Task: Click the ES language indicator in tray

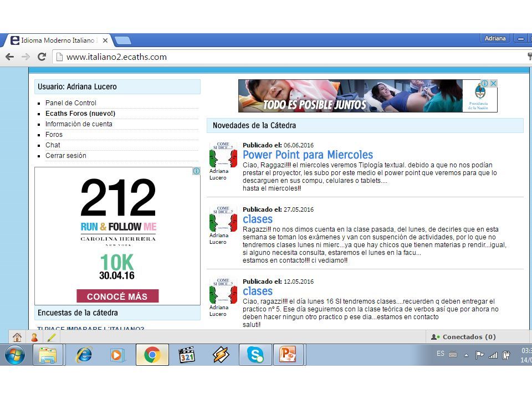Action: [441, 354]
